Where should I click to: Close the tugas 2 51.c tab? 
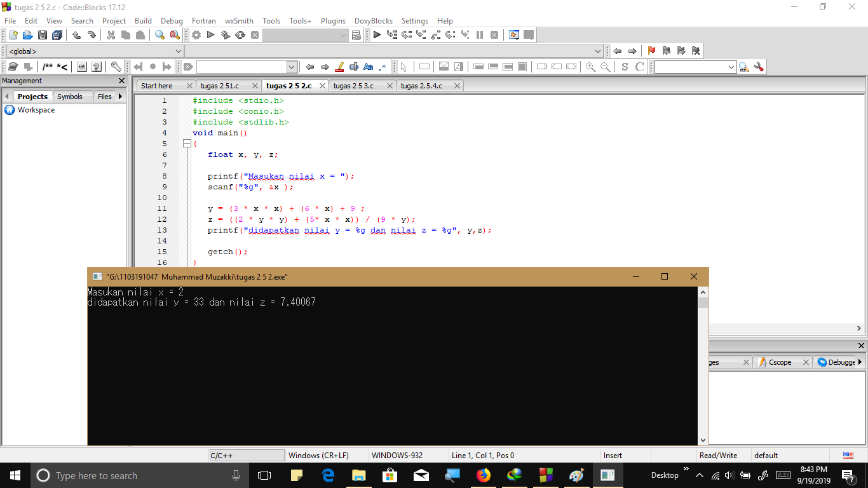pos(254,86)
